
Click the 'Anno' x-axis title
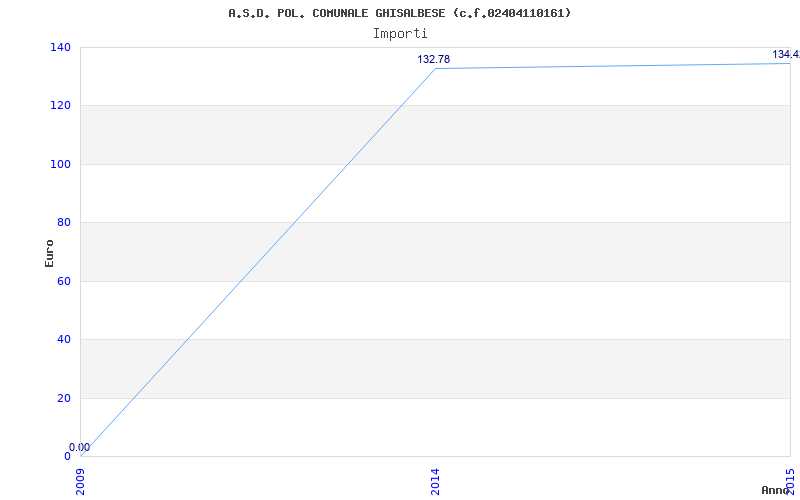coord(775,490)
